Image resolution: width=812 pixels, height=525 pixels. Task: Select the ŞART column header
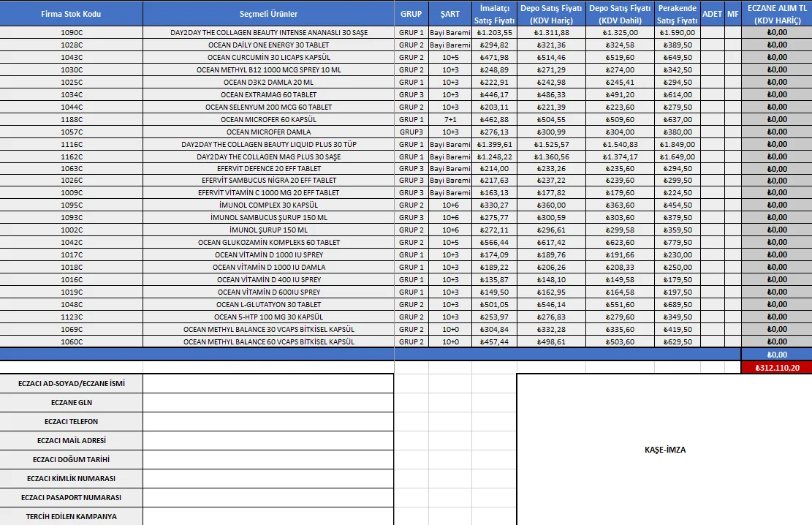tap(450, 13)
